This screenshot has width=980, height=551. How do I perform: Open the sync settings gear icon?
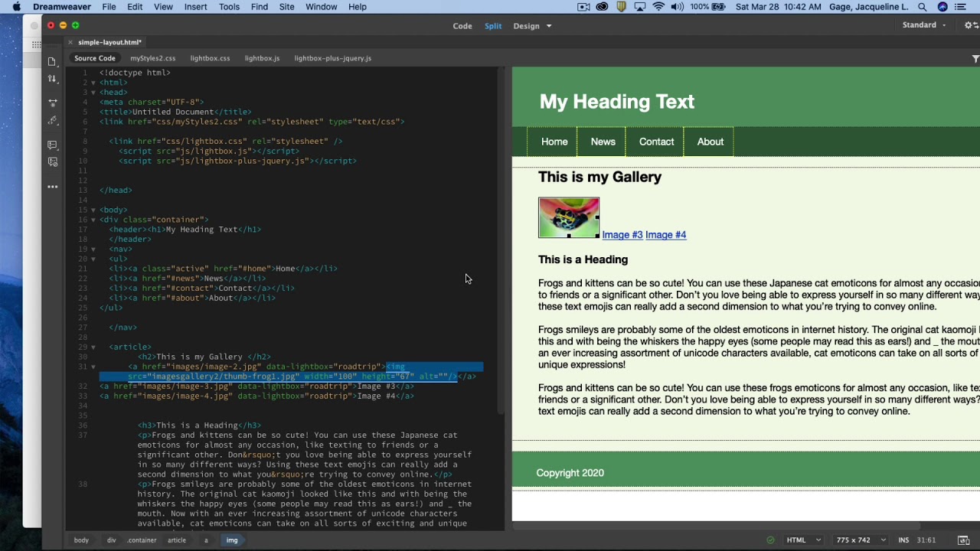(971, 25)
